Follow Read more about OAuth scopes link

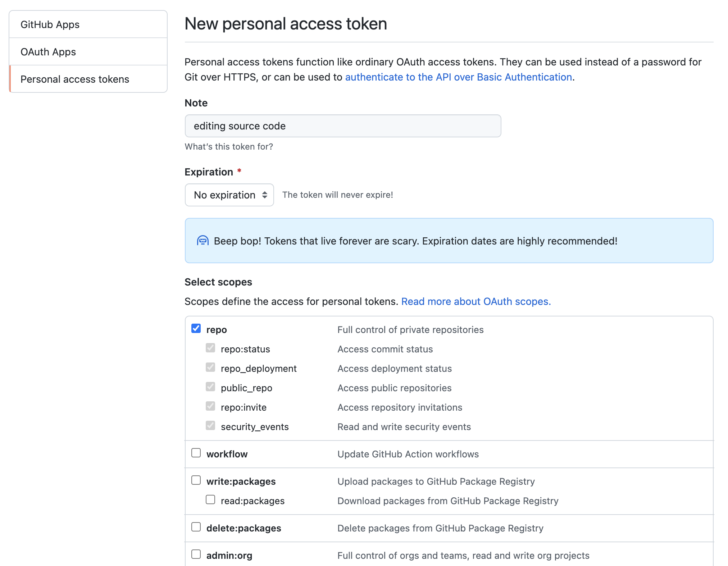pyautogui.click(x=476, y=301)
